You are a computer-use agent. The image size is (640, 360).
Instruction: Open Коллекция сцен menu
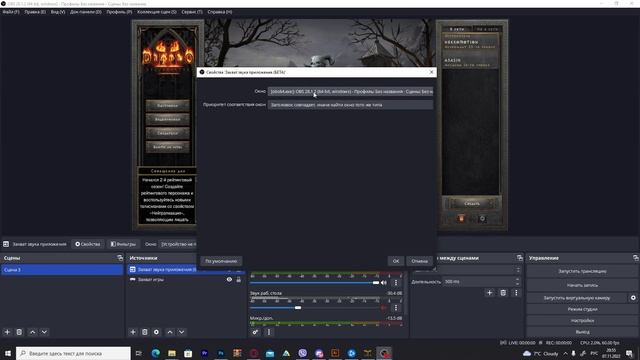157,12
